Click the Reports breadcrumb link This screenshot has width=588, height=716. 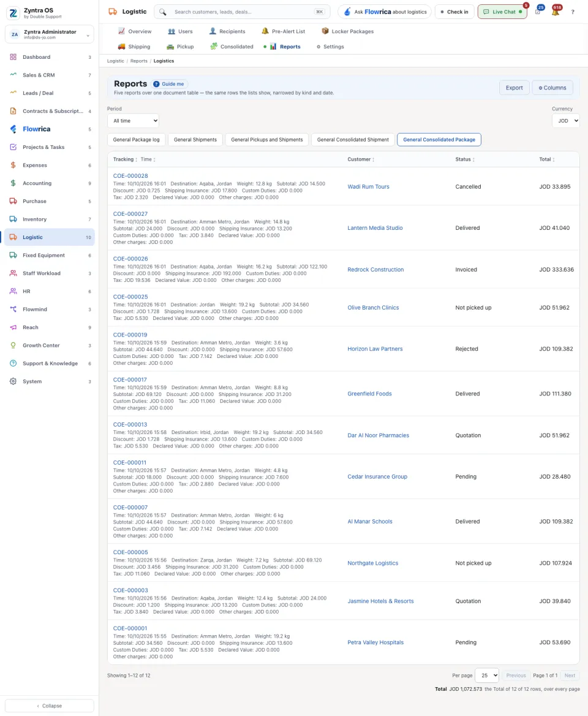point(138,61)
